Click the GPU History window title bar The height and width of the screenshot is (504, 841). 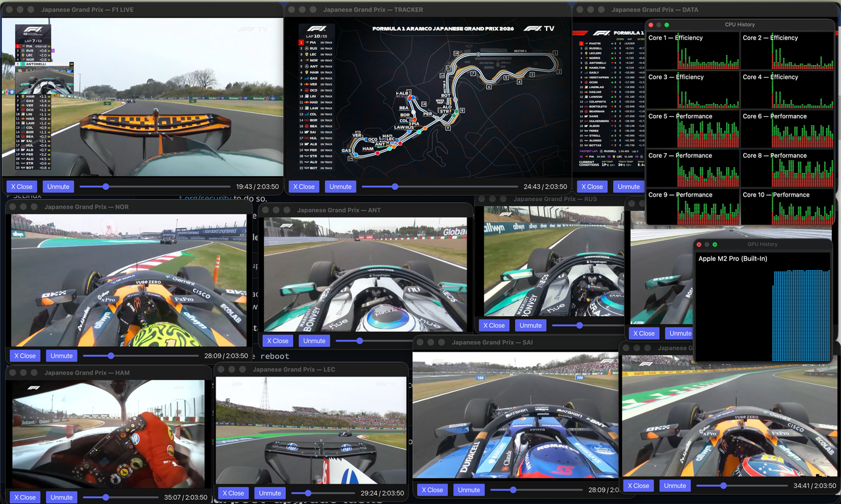click(x=763, y=244)
